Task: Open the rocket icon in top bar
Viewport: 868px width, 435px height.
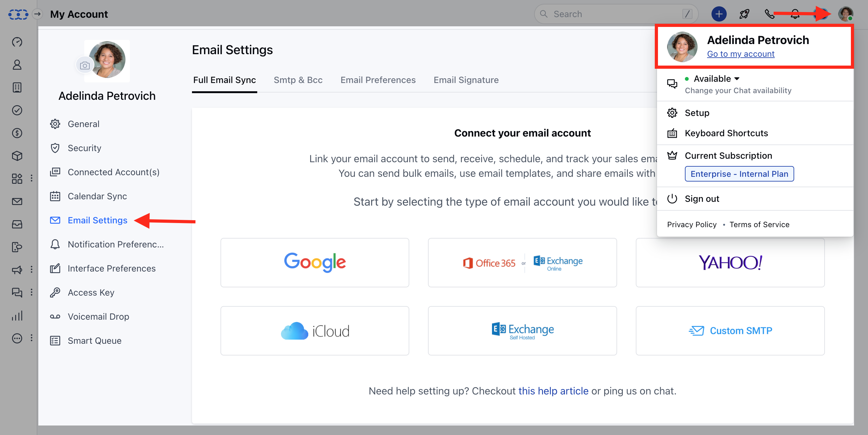Action: coord(744,14)
